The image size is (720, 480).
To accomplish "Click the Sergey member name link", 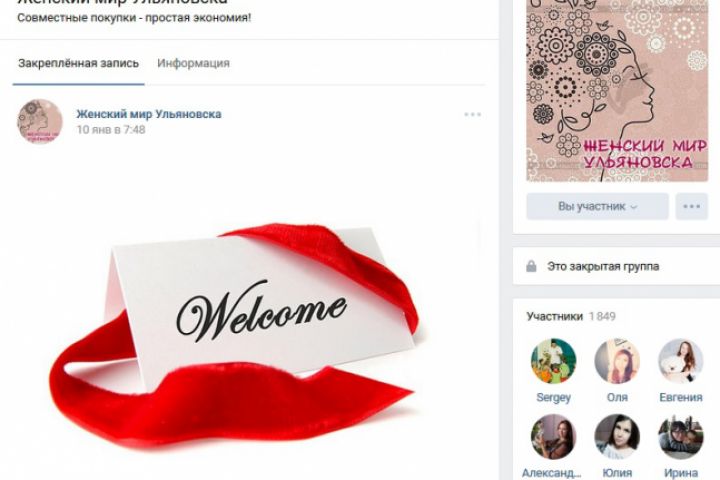I will point(553,397).
